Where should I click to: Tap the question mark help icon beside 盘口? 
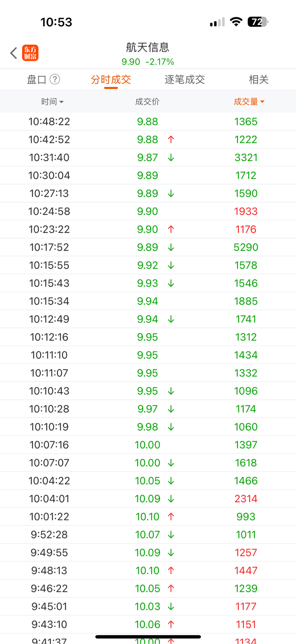click(x=55, y=79)
